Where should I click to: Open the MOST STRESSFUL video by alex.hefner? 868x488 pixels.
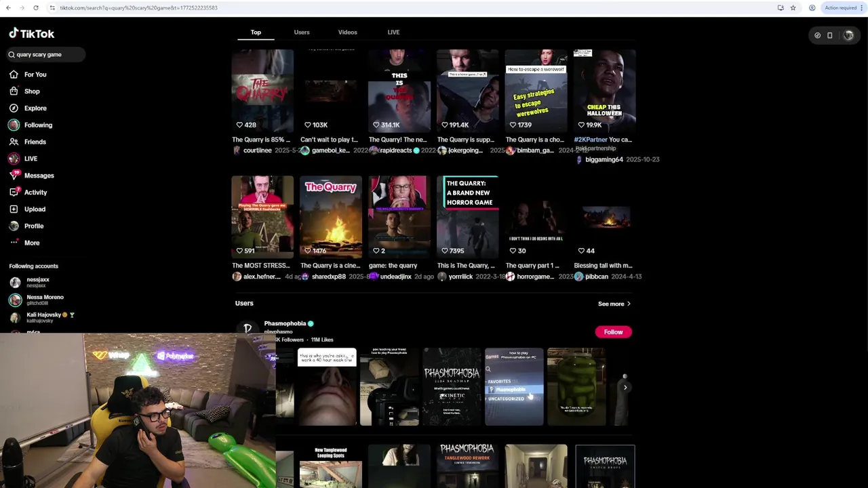tap(262, 217)
